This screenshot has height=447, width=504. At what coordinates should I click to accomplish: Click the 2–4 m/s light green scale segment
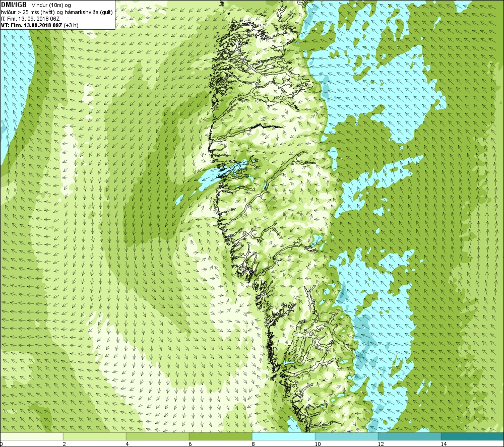coord(95,436)
